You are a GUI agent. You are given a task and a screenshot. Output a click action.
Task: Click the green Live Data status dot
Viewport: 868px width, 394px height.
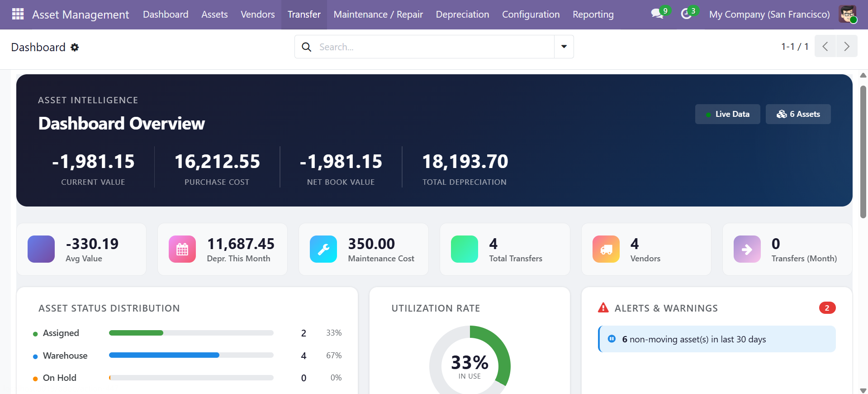click(708, 115)
